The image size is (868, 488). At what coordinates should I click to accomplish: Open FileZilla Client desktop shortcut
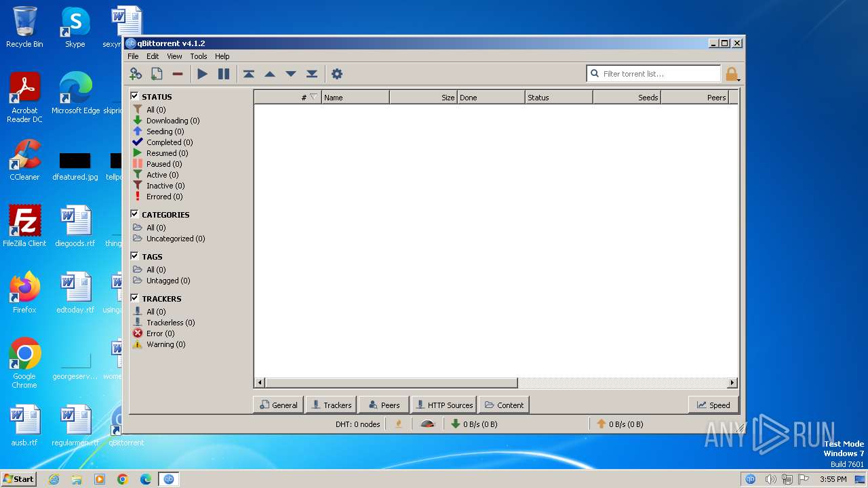pyautogui.click(x=24, y=226)
